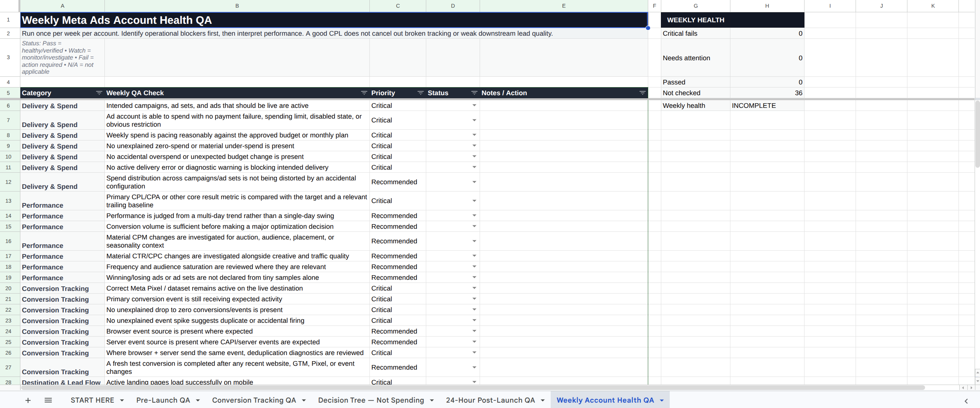Select 'Active landing pages load successfully on mobile' cell
The height and width of the screenshot is (408, 980).
(x=237, y=381)
